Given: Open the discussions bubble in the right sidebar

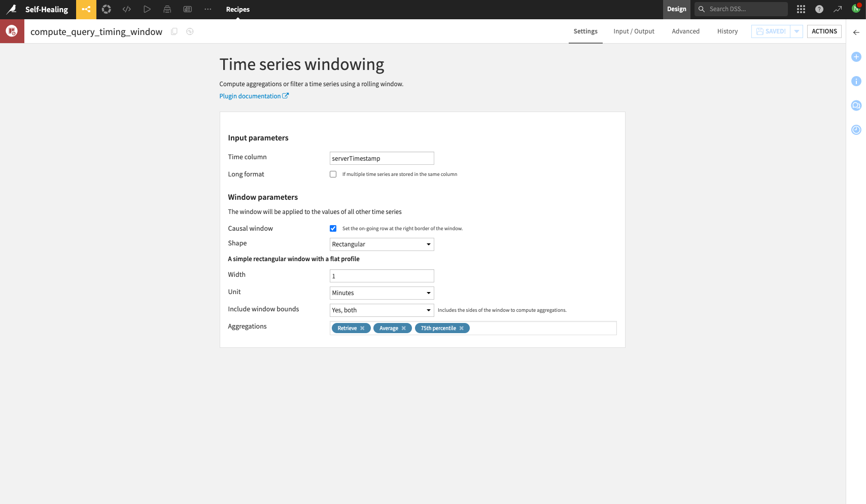Looking at the screenshot, I should click(x=856, y=105).
